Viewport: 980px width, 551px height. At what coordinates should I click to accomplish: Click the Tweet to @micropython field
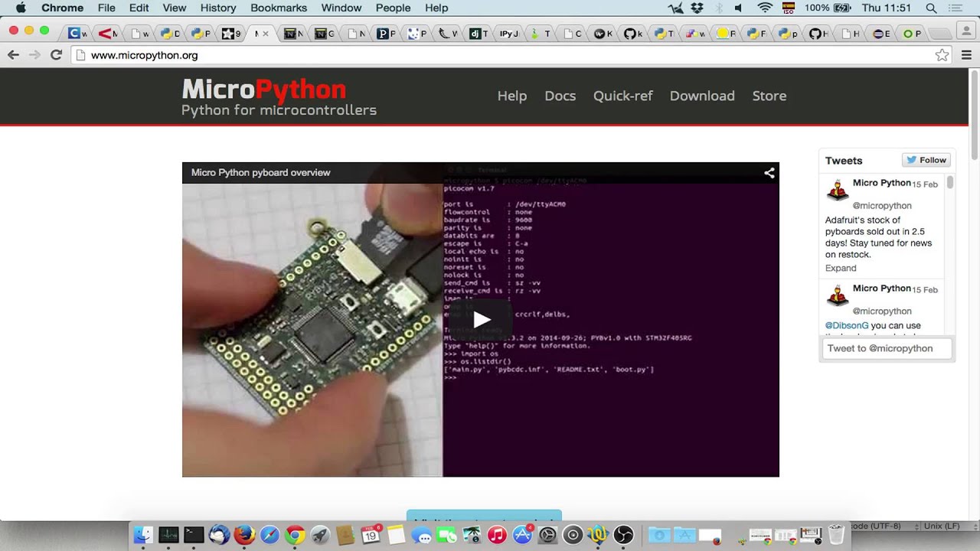tap(887, 348)
